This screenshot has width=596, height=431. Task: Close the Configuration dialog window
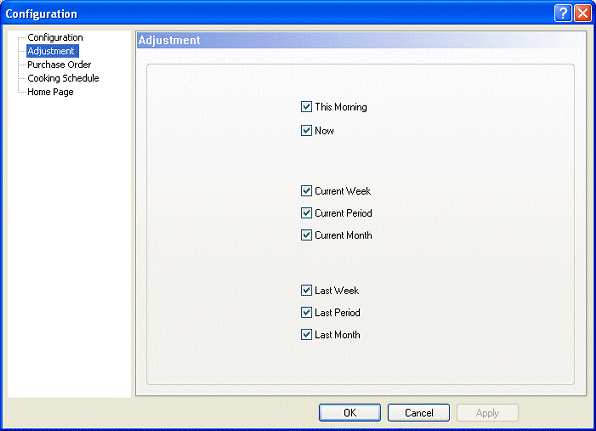(x=583, y=14)
